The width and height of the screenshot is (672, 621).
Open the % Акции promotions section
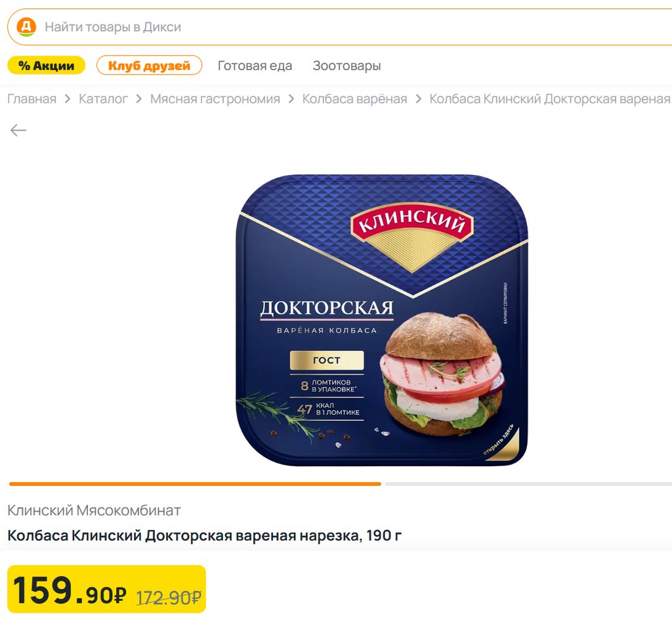click(47, 66)
